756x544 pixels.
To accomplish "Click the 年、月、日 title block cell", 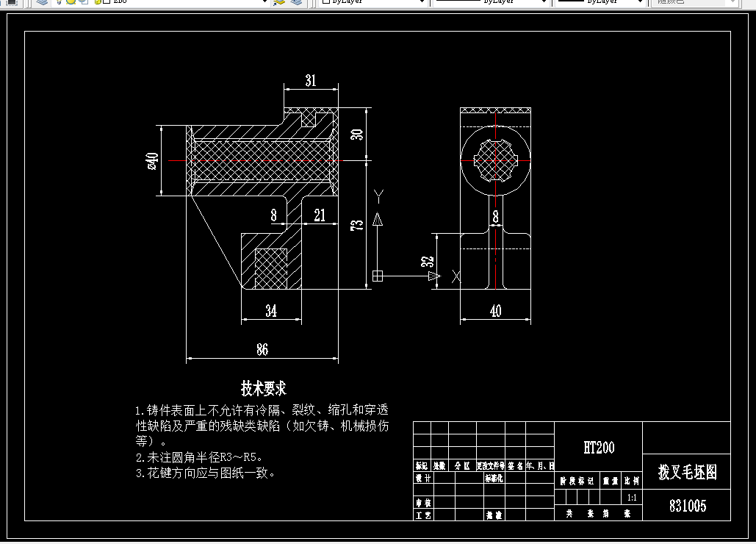I will point(540,466).
